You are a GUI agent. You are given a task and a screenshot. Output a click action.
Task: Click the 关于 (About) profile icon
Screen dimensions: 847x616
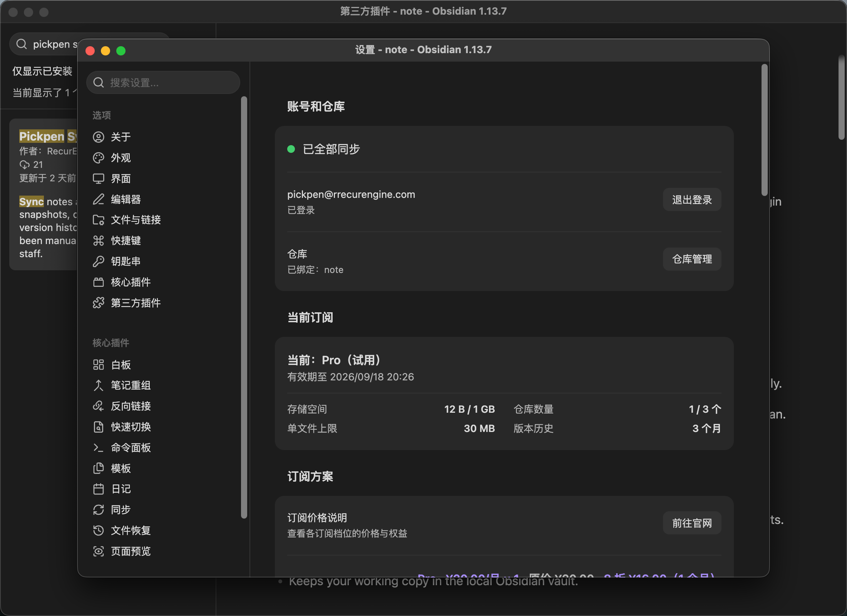[99, 137]
